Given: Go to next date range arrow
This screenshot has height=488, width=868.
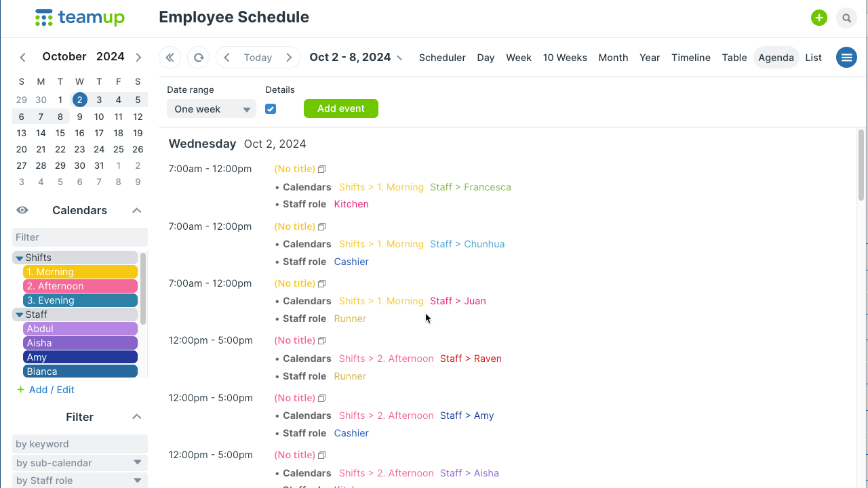Looking at the screenshot, I should click(x=289, y=58).
